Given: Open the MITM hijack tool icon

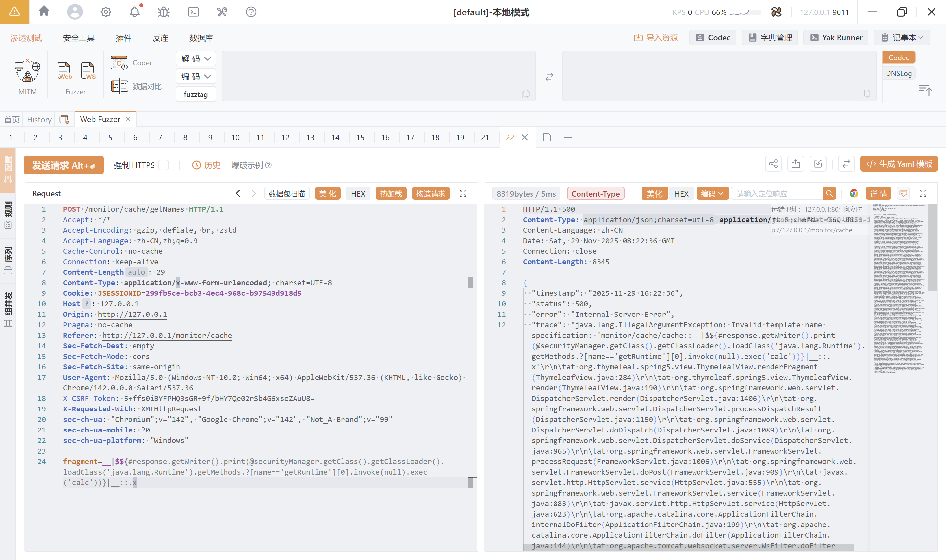Looking at the screenshot, I should (28, 72).
